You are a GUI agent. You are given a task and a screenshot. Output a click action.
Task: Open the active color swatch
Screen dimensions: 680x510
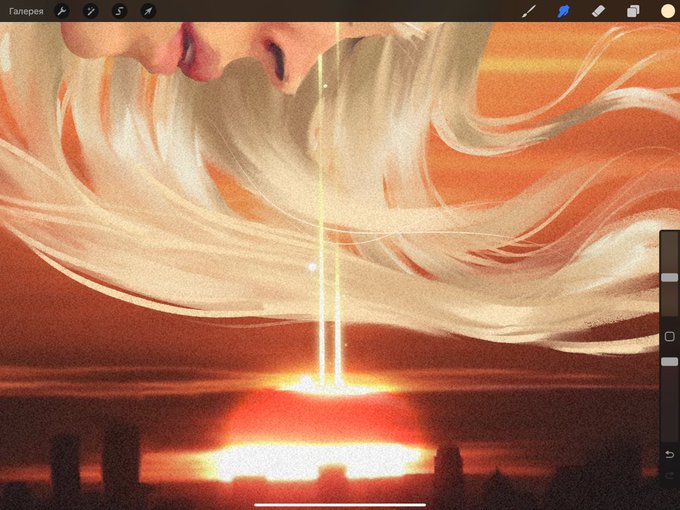pyautogui.click(x=668, y=11)
